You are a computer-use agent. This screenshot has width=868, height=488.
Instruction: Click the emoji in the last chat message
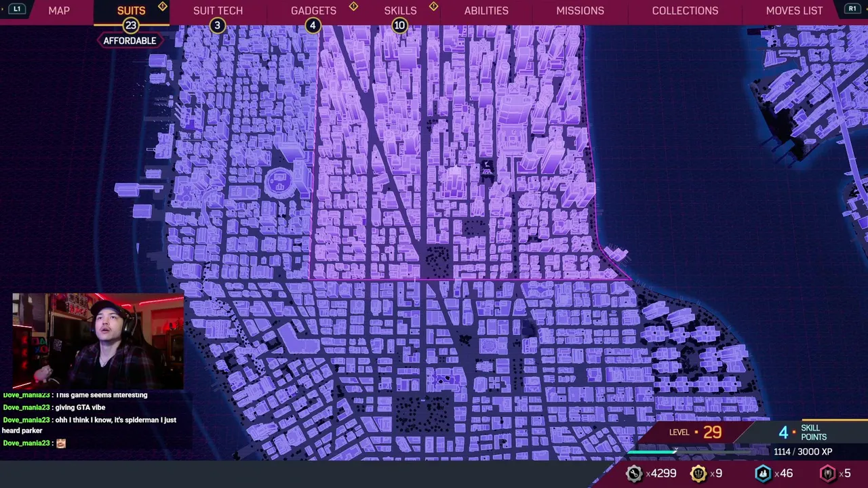pos(61,443)
